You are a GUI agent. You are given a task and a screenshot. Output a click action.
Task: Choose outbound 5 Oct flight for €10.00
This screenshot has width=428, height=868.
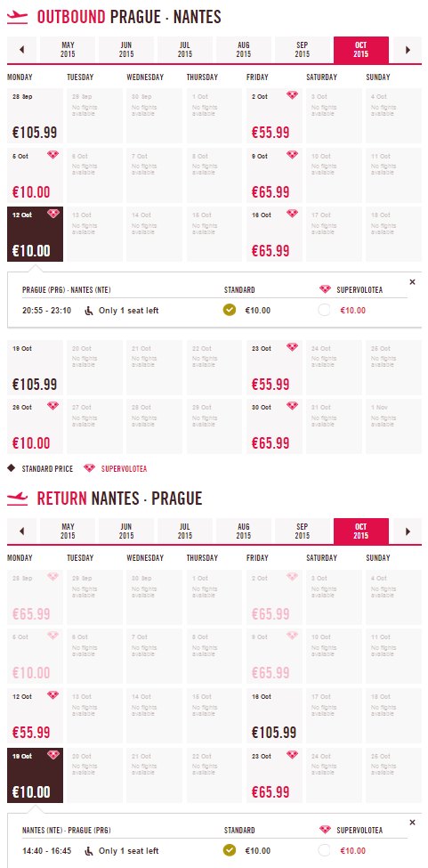point(36,174)
